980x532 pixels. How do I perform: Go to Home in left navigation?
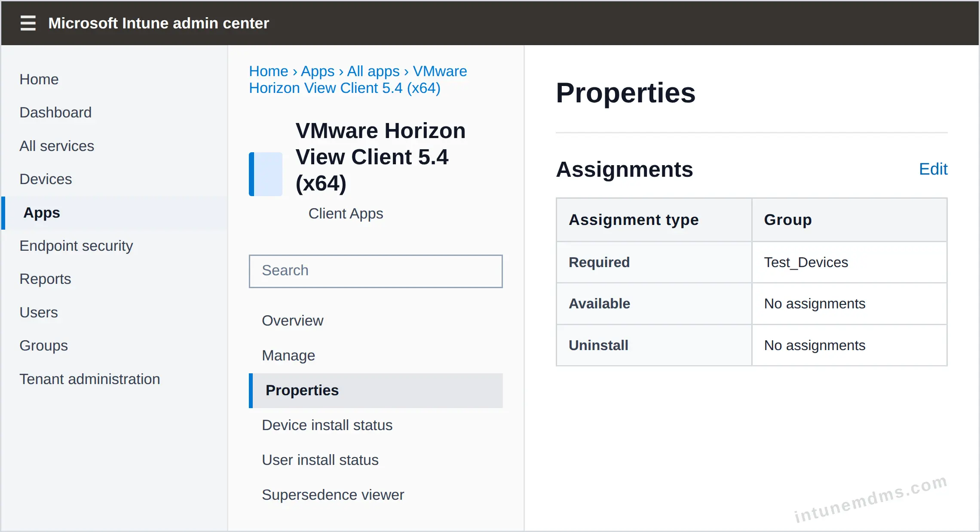[x=39, y=79]
